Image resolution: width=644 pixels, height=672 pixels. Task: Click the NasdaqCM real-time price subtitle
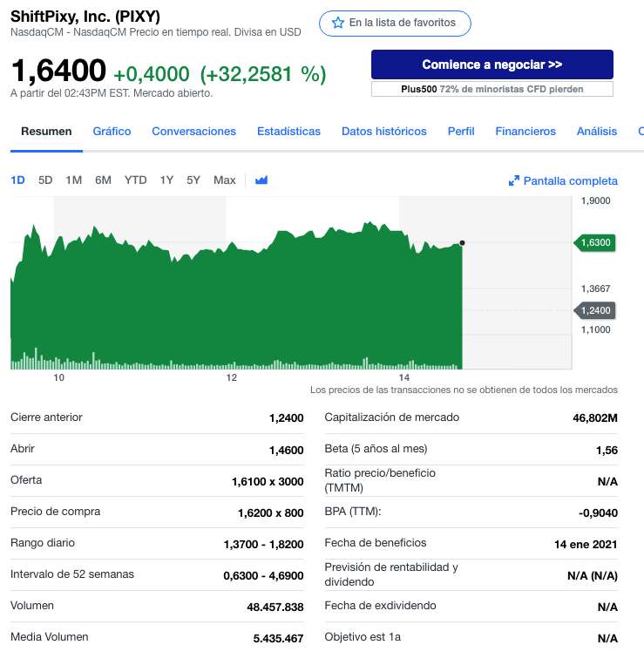[x=155, y=32]
